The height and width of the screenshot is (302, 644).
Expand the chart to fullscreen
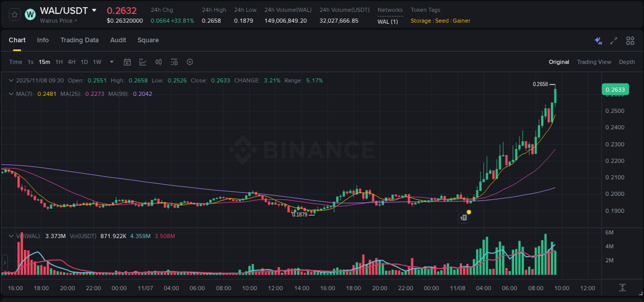614,40
